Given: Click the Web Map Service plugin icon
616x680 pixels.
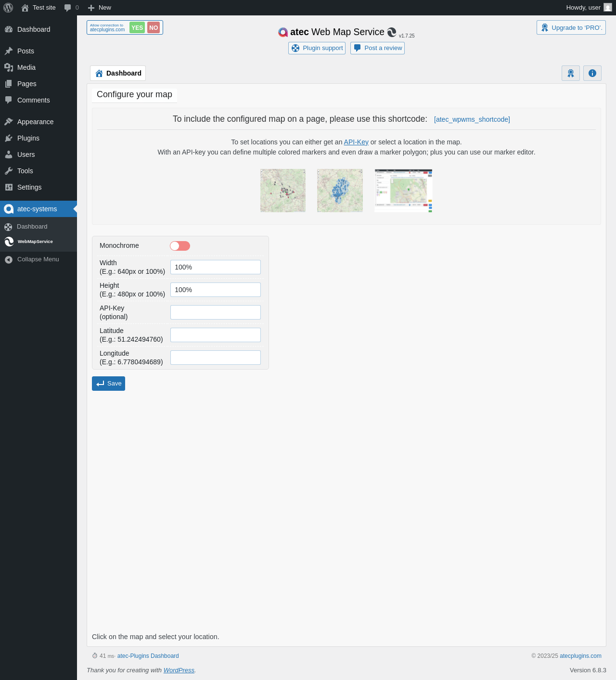Looking at the screenshot, I should [x=392, y=32].
